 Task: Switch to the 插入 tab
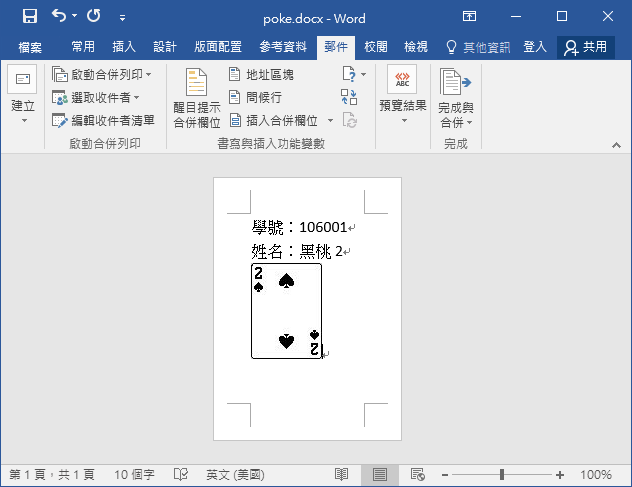[x=124, y=47]
